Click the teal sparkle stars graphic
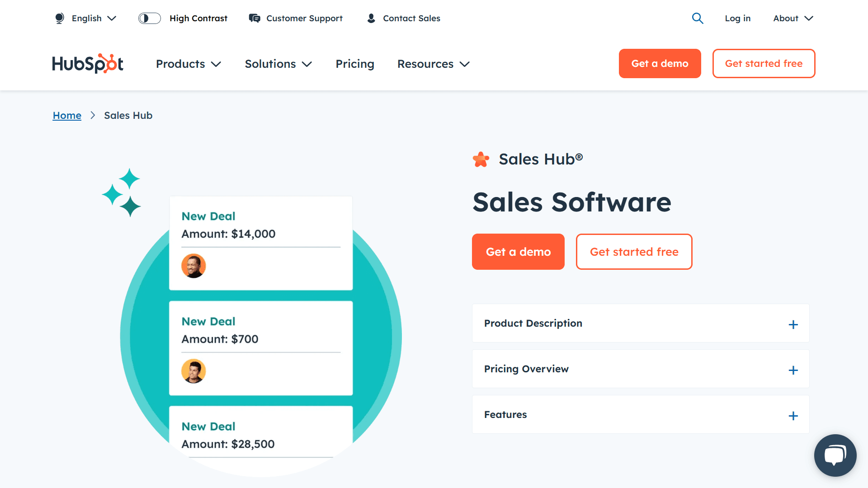This screenshot has height=488, width=868. coord(122,192)
